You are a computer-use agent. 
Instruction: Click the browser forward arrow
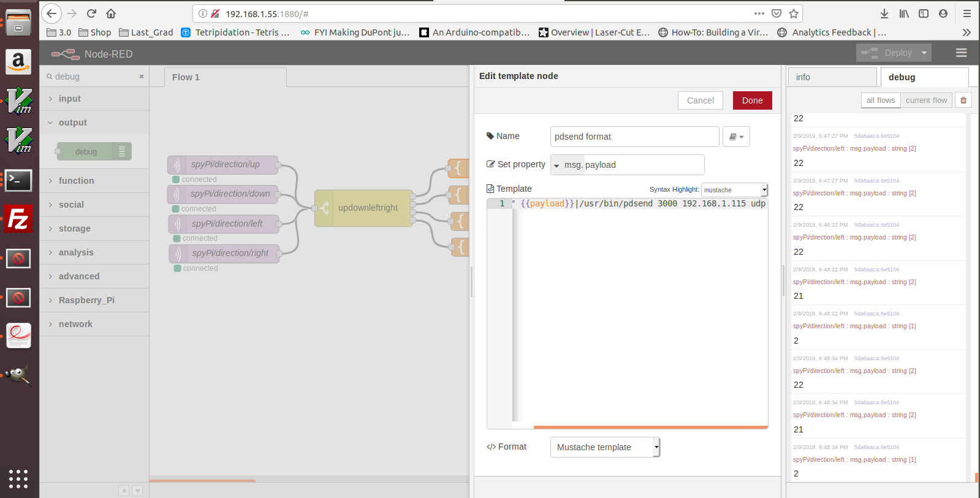(x=72, y=13)
